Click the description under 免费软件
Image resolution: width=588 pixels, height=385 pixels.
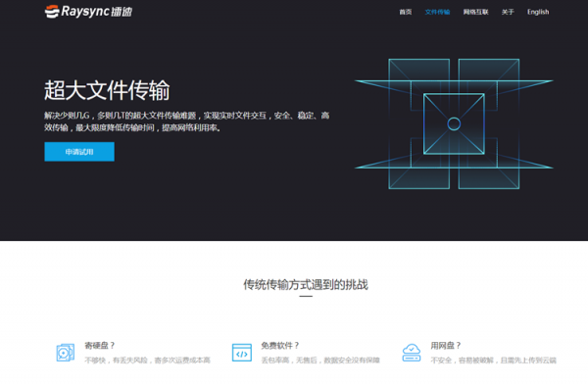pos(320,361)
